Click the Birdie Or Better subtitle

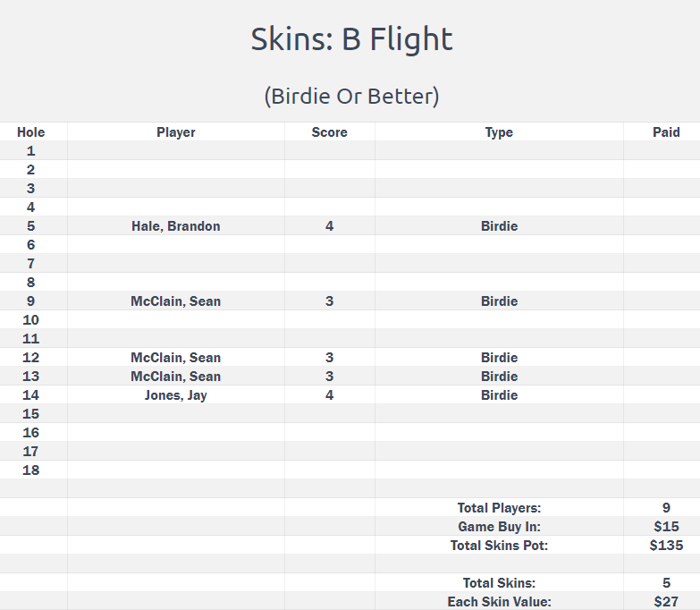coord(351,96)
